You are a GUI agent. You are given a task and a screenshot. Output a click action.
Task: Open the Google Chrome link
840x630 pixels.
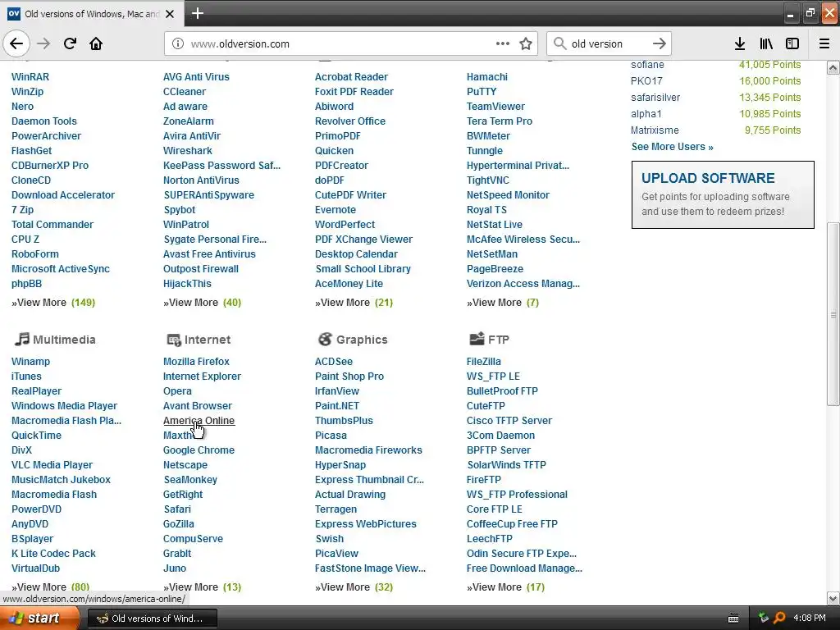[199, 450]
